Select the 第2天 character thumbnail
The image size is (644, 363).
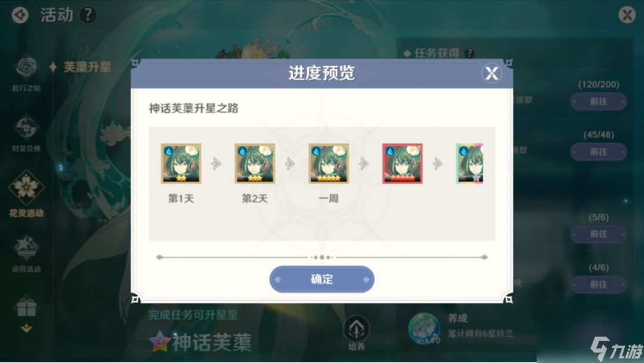point(255,163)
